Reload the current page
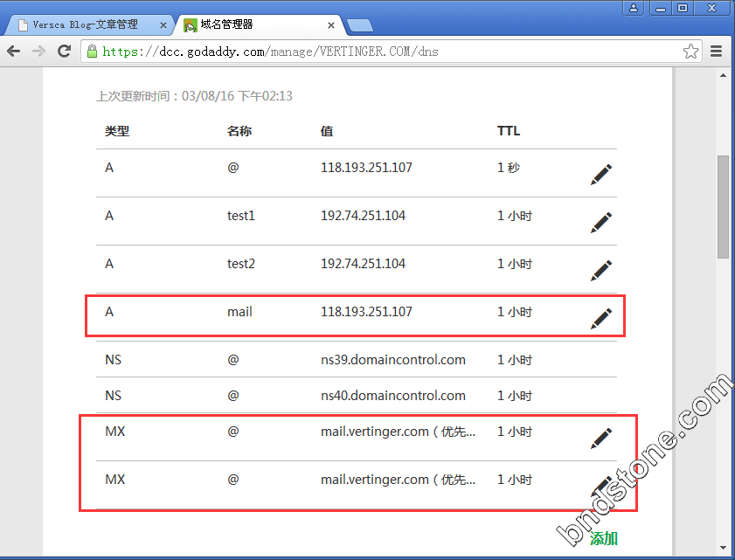Image resolution: width=735 pixels, height=560 pixels. (x=64, y=51)
